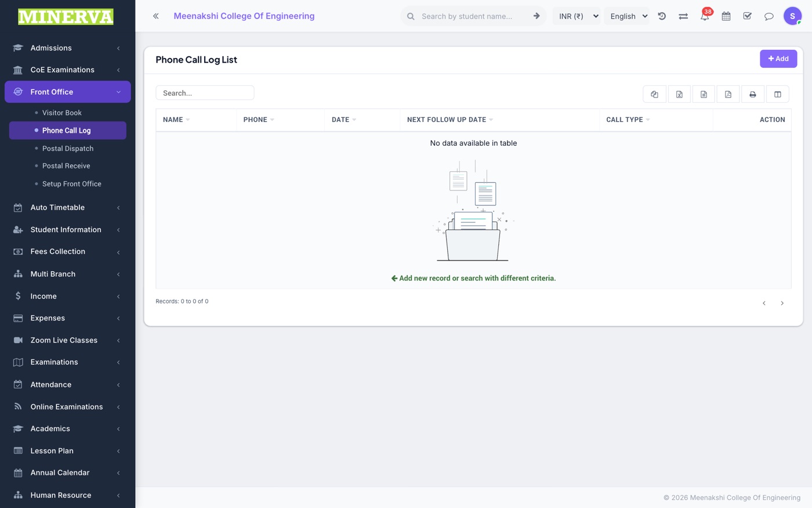Open the to-do checkmark task icon
Image resolution: width=812 pixels, height=508 pixels.
click(x=748, y=16)
